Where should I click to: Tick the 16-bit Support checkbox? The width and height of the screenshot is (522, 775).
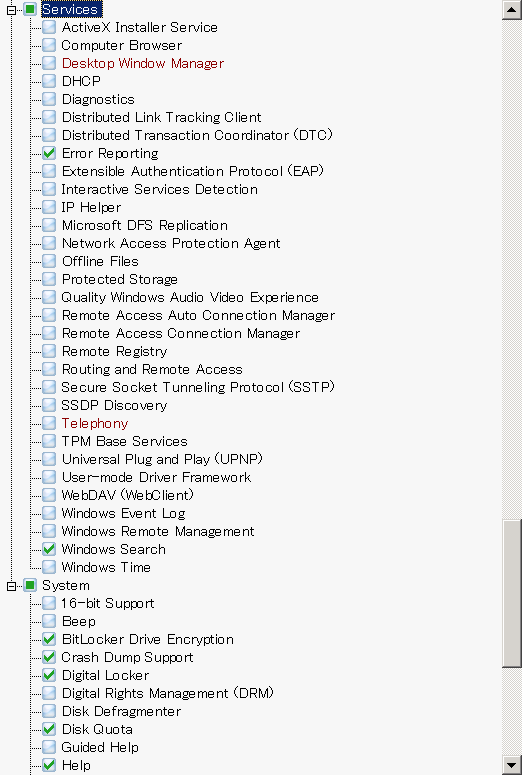coord(49,603)
